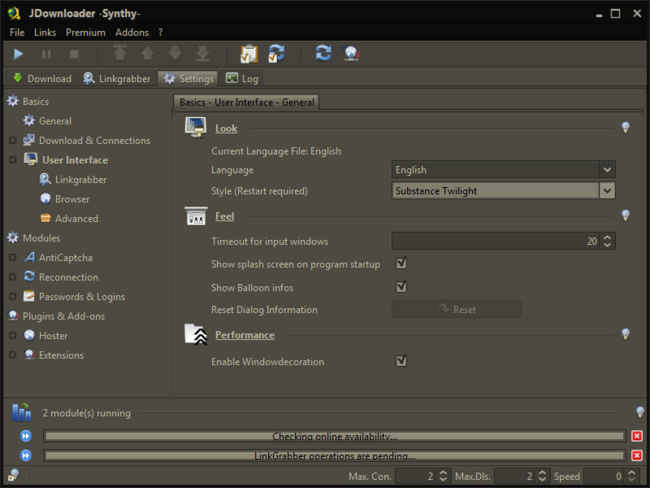Image resolution: width=650 pixels, height=488 pixels.
Task: Move selection to bottom arrow icon
Action: tap(202, 53)
